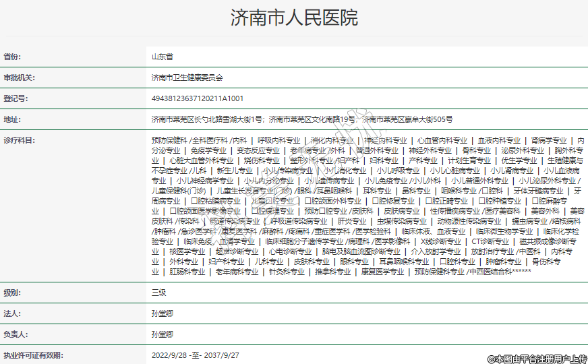Click registration number 49438123637120211A1001
The image size is (588, 364).
(x=198, y=98)
